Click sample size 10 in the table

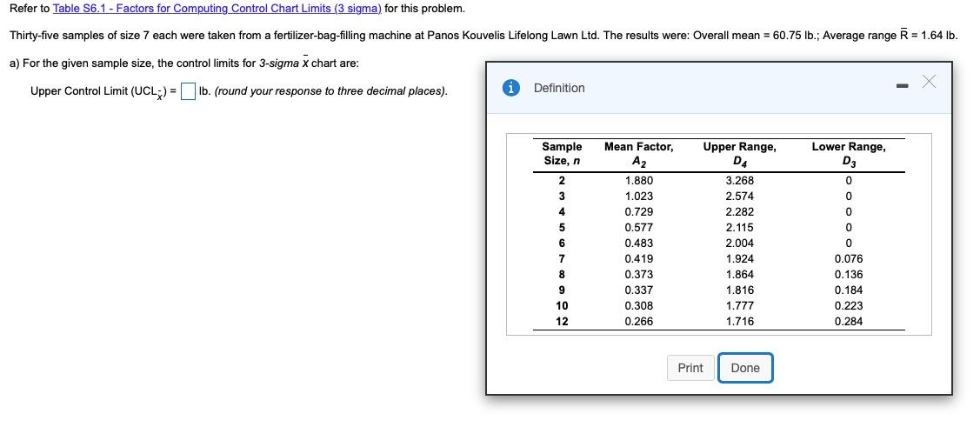tap(562, 306)
